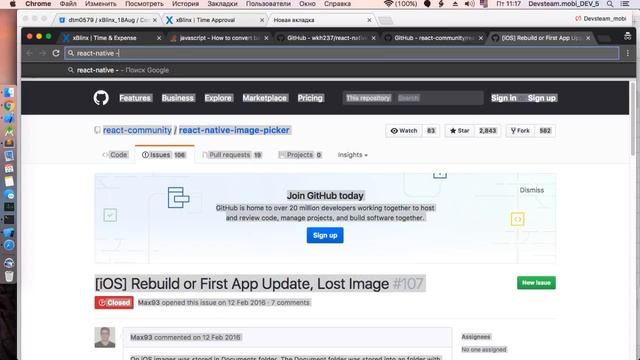Click the green New issue button
640x360 pixels.
(x=536, y=282)
